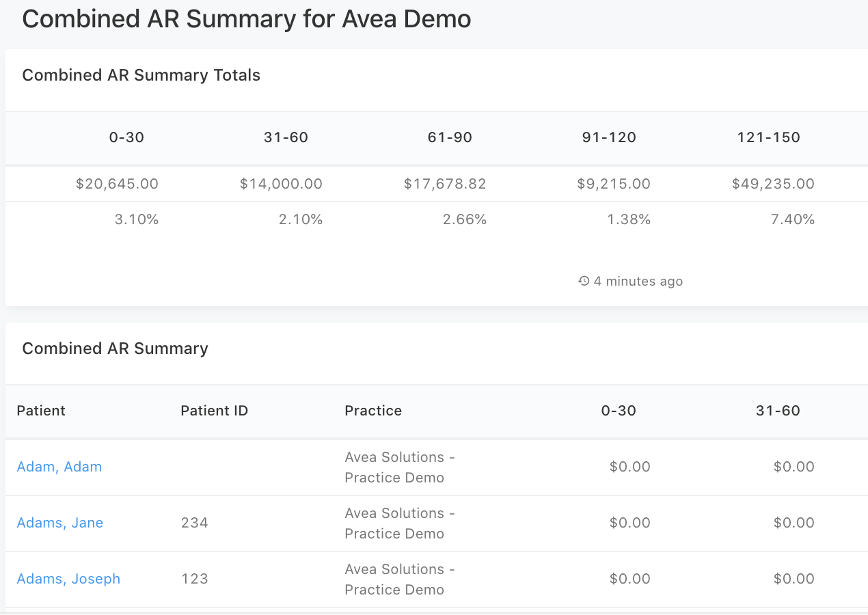This screenshot has height=615, width=868.
Task: Sort the summary by the 31-60 column
Action: (x=778, y=411)
